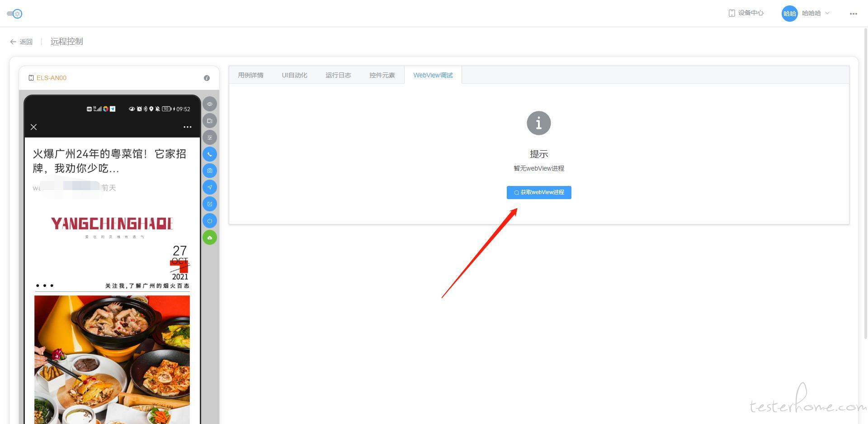This screenshot has width=868, height=424.
Task: Open the phone screen's three-dots menu
Action: pyautogui.click(x=188, y=127)
